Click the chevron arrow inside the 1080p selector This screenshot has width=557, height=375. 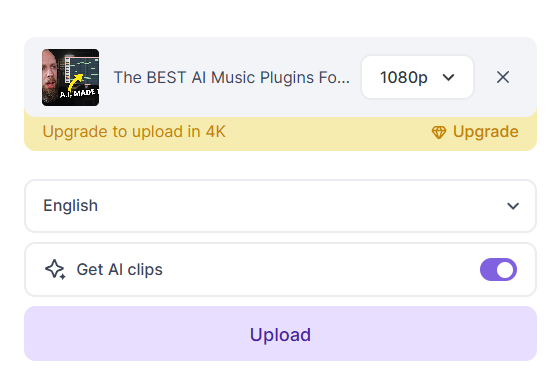point(449,77)
